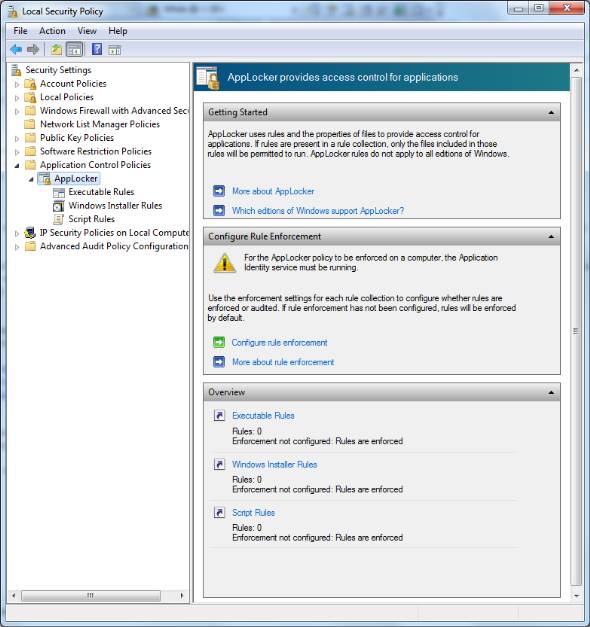Screen dimensions: 590x627
Task: Collapse the Configure Rule Enforcement section
Action: point(551,237)
